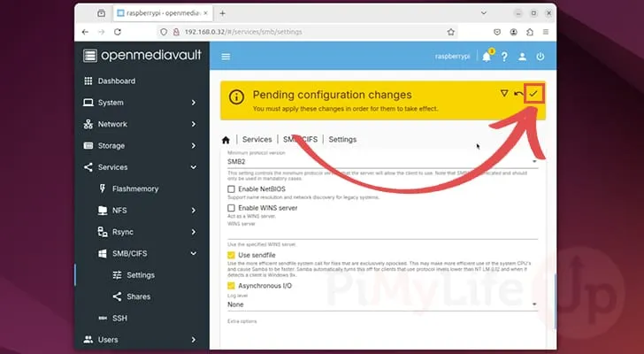Open a new browser tab

click(x=222, y=13)
